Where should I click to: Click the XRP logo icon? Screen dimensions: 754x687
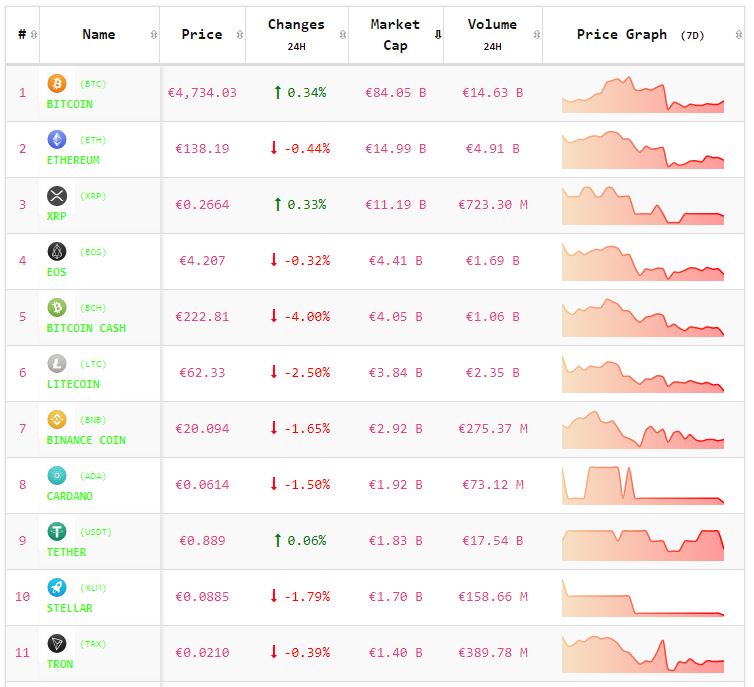(57, 196)
